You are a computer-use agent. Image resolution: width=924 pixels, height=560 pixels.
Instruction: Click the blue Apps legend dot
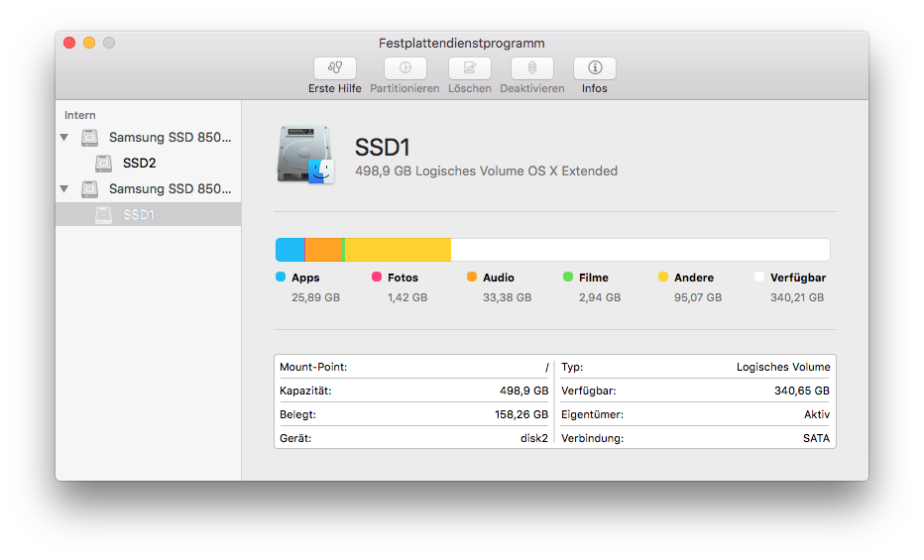tap(281, 277)
